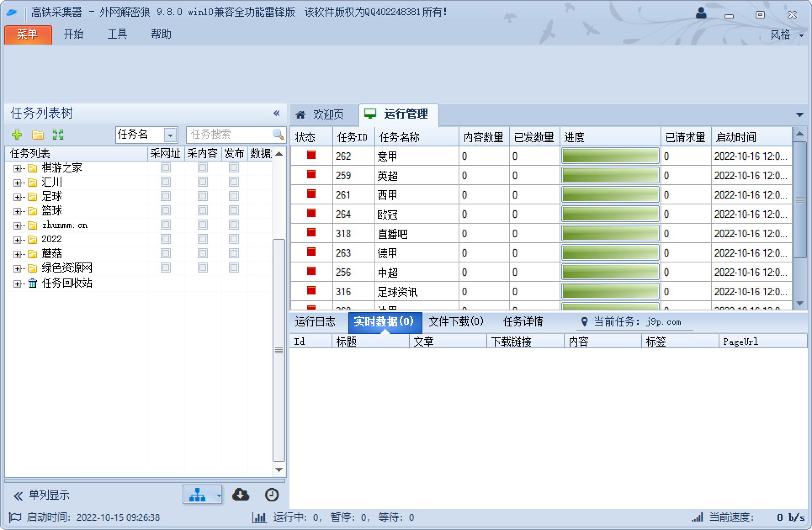Click the green expand-all arrows icon
812x530 pixels.
point(58,135)
